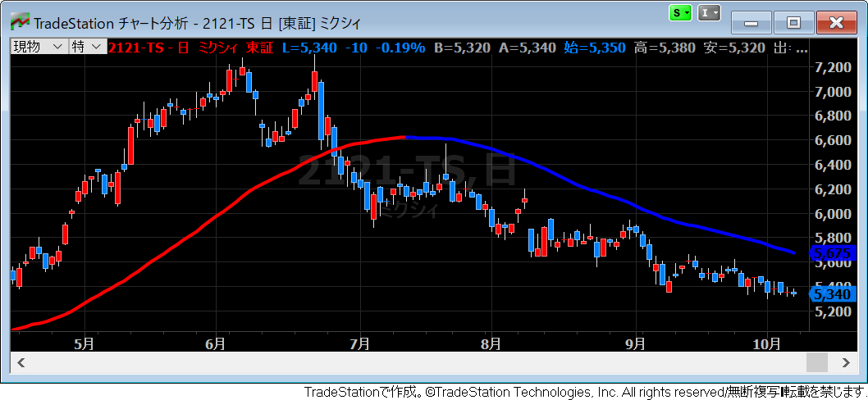Image resolution: width=868 pixels, height=400 pixels.
Task: Click the 5,675 moving average value marker
Action: tap(829, 253)
